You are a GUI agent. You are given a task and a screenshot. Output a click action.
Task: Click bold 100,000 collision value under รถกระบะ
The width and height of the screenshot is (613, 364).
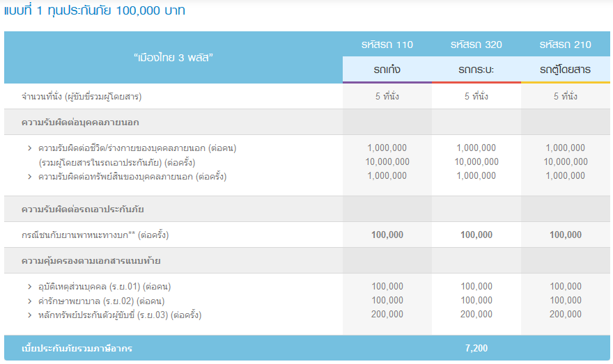coord(476,235)
